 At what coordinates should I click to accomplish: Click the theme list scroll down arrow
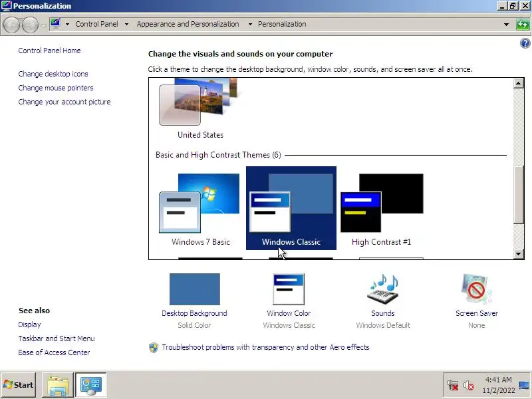(519, 254)
